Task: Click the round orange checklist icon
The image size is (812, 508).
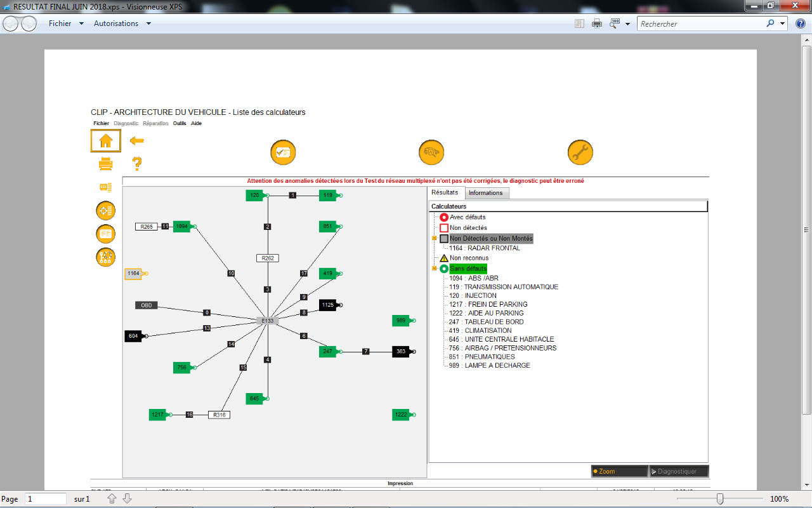Action: [x=283, y=152]
